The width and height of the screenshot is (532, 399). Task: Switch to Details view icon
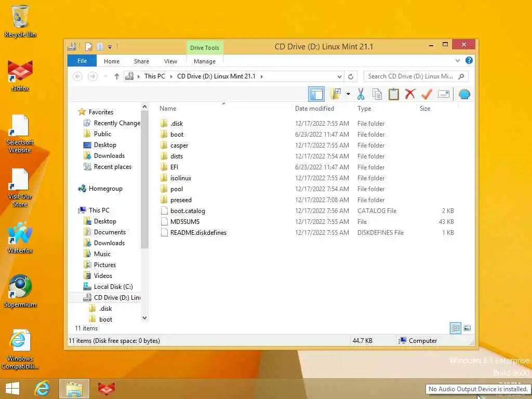(x=455, y=328)
